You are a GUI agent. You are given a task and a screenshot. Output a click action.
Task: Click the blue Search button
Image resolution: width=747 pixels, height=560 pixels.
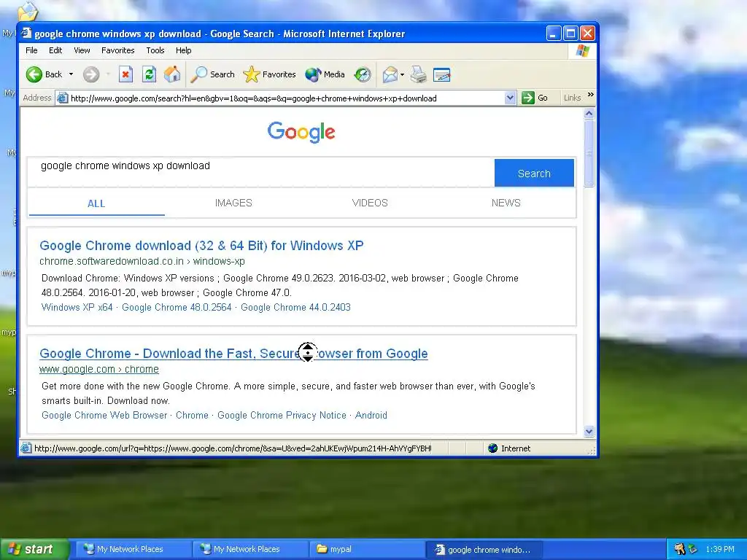(534, 173)
